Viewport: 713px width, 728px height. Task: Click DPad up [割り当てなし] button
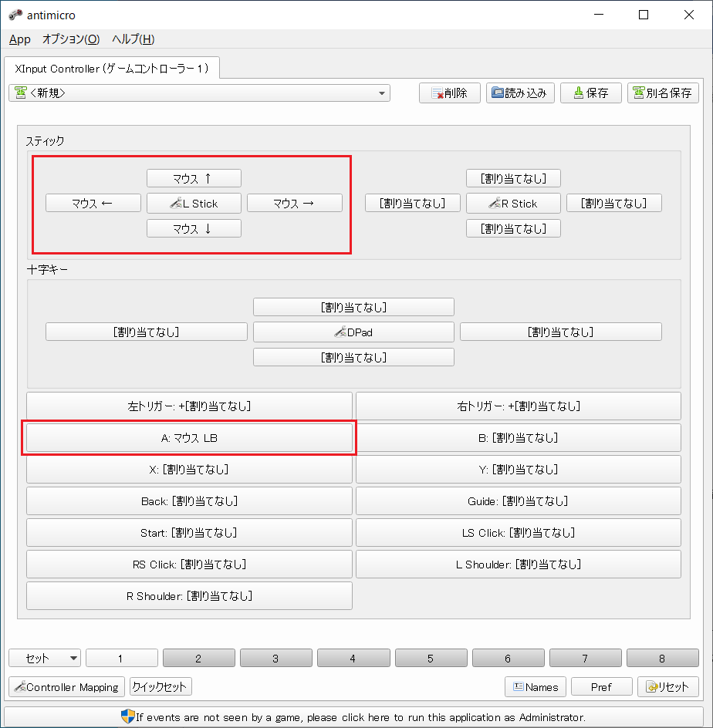[353, 307]
